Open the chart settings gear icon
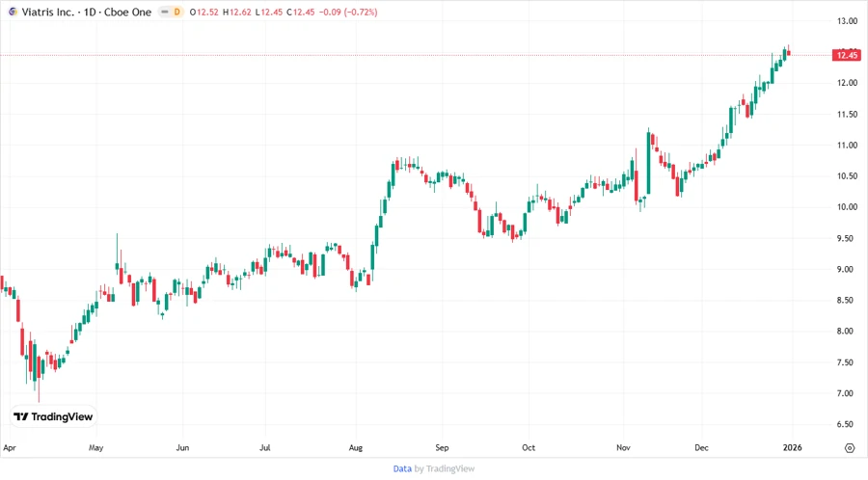The width and height of the screenshot is (868, 480). (x=850, y=448)
